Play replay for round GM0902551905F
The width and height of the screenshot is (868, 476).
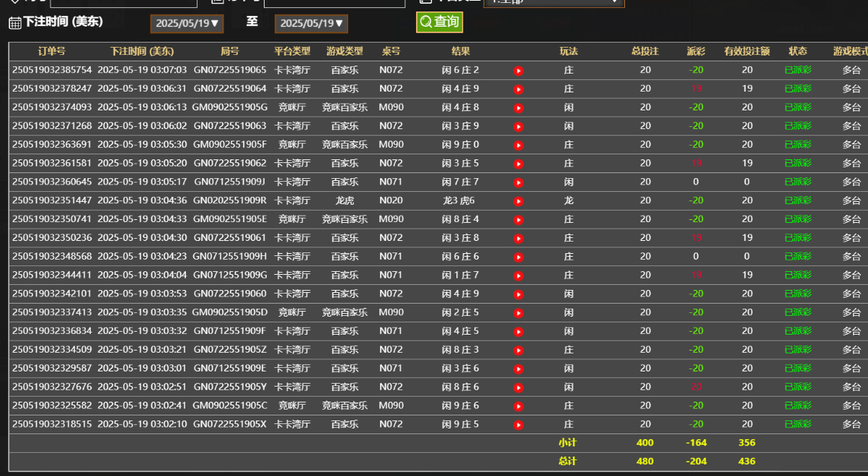pyautogui.click(x=518, y=145)
